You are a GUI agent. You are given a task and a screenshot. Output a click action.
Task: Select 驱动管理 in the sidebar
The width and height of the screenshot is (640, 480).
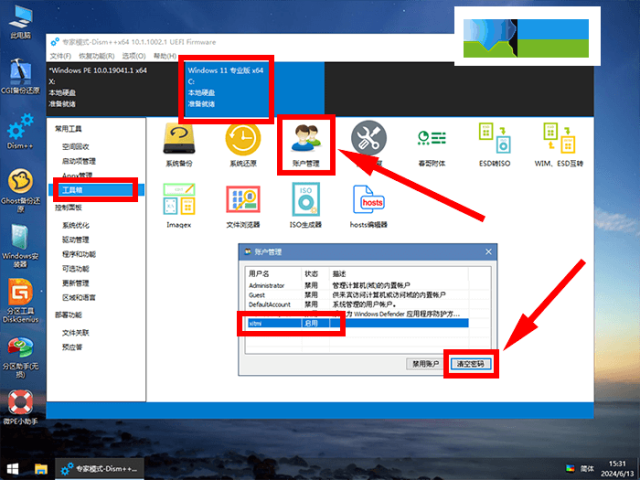(x=76, y=240)
